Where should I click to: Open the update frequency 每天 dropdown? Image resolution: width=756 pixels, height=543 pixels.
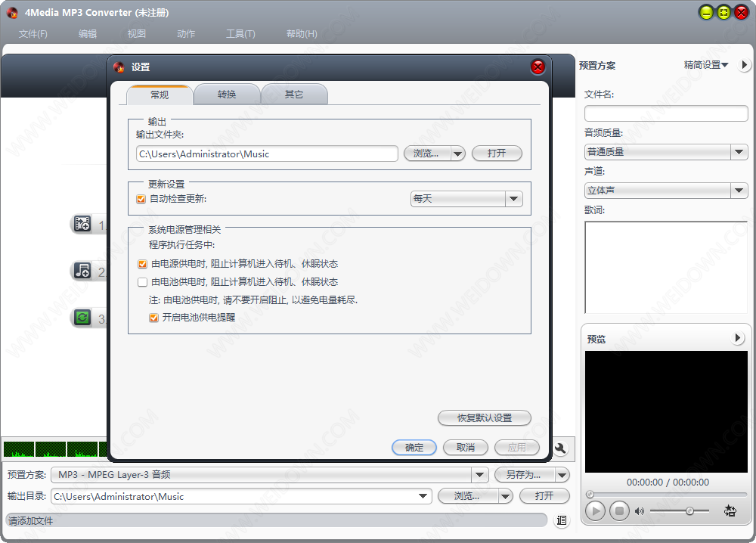[466, 199]
